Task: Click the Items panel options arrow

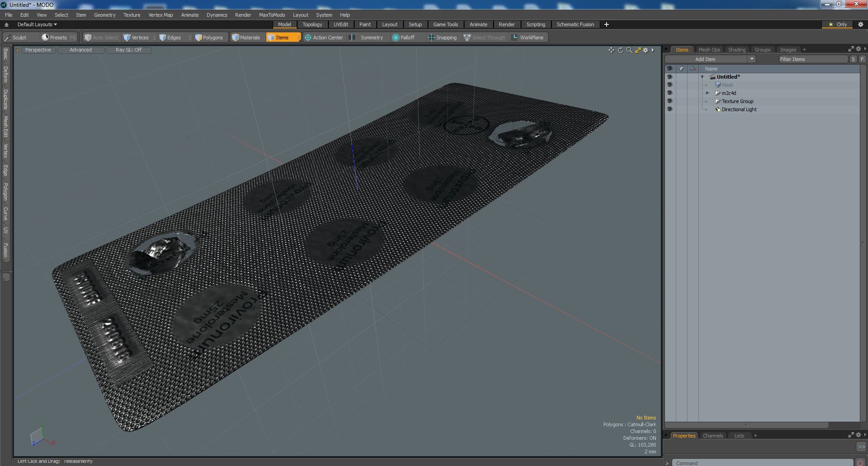Action: click(865, 49)
